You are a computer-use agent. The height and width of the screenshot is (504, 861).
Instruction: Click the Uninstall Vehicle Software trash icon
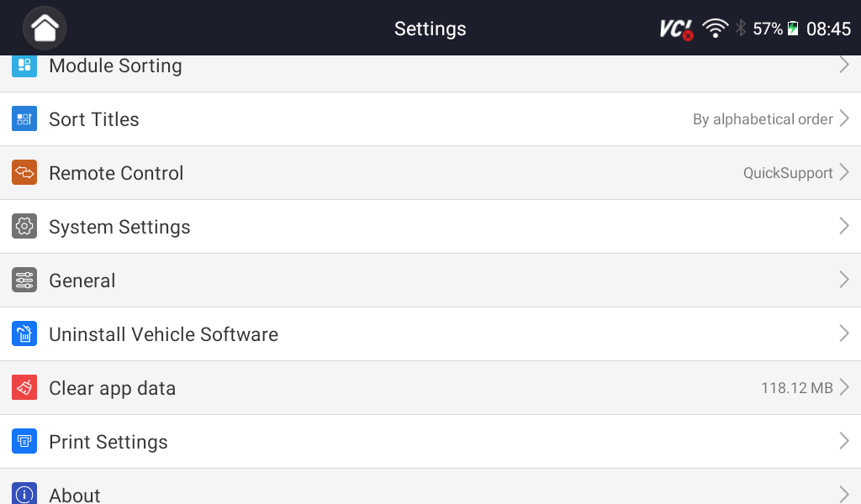24,334
